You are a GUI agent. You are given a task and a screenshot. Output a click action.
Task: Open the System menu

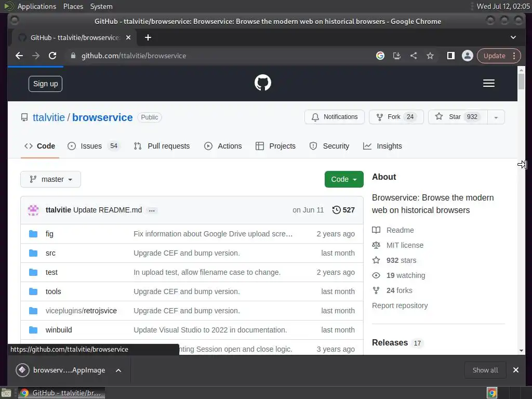[101, 6]
